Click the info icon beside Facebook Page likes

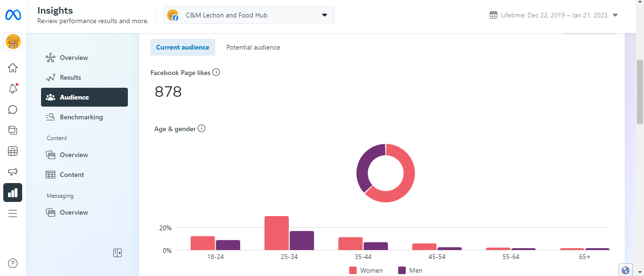[216, 73]
